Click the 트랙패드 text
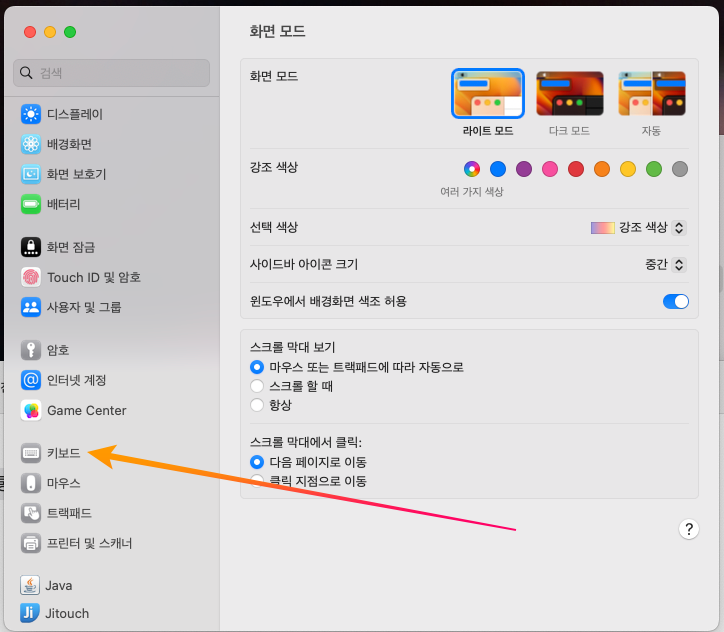Viewport: 724px width, 632px height. [69, 513]
